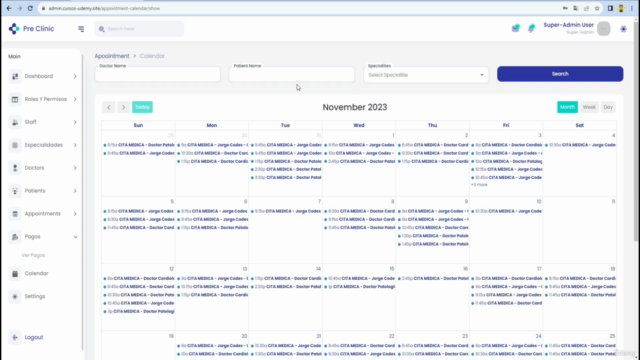Click the Patients sidebar icon
The width and height of the screenshot is (640, 360).
pyautogui.click(x=15, y=191)
